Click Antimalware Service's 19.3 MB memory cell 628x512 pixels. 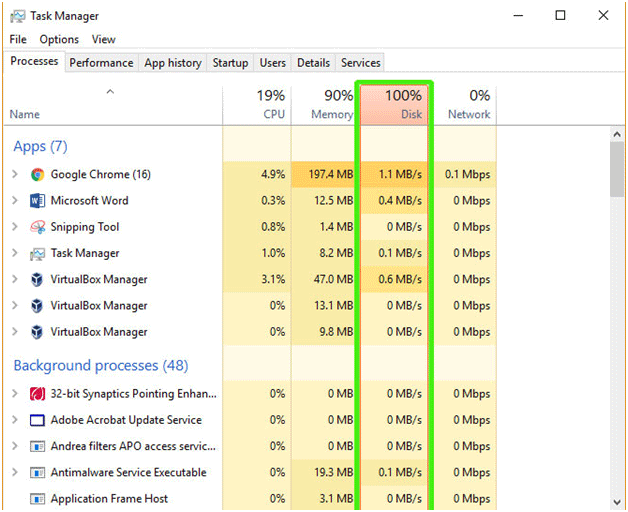[324, 473]
